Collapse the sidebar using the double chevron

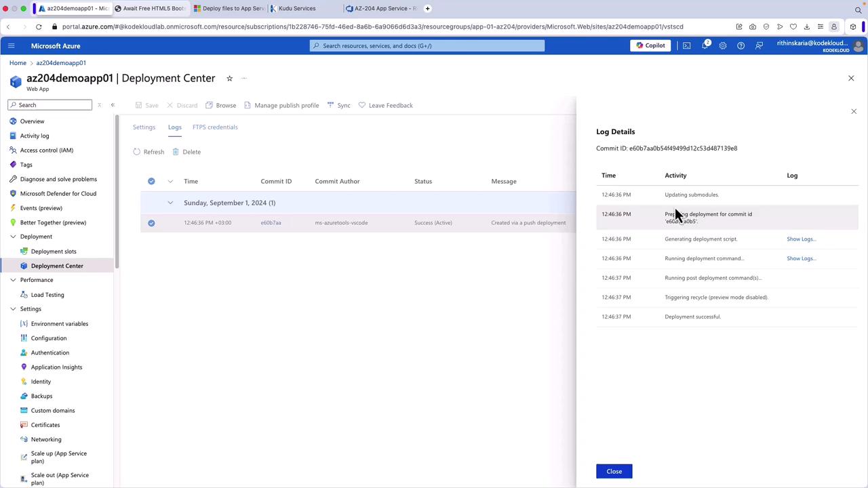coord(113,105)
